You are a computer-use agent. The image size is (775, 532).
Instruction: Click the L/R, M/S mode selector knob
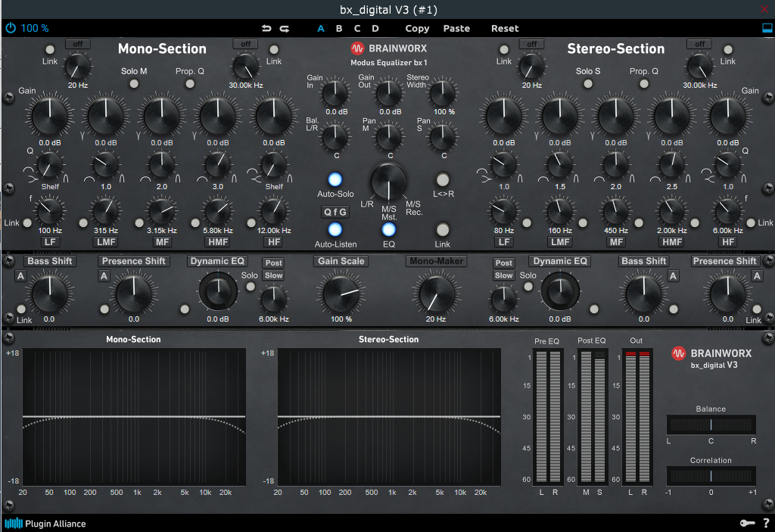pyautogui.click(x=388, y=181)
